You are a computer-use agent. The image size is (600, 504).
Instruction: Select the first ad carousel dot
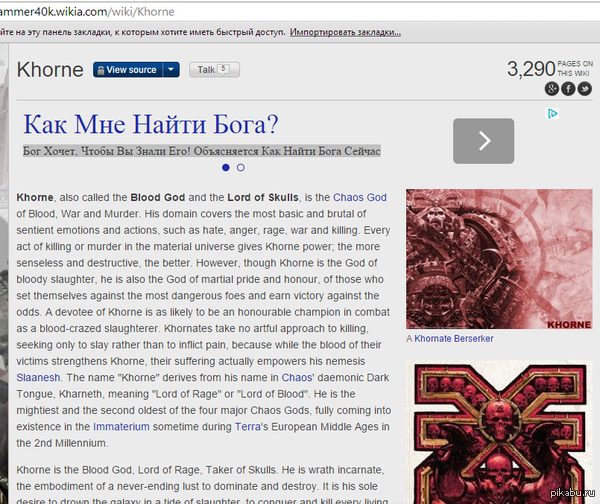pyautogui.click(x=226, y=167)
